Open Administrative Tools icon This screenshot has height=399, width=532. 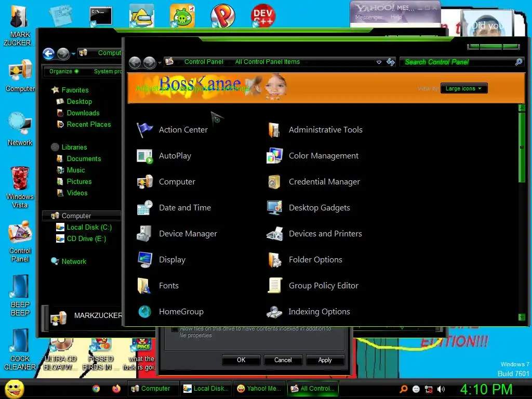pos(274,130)
